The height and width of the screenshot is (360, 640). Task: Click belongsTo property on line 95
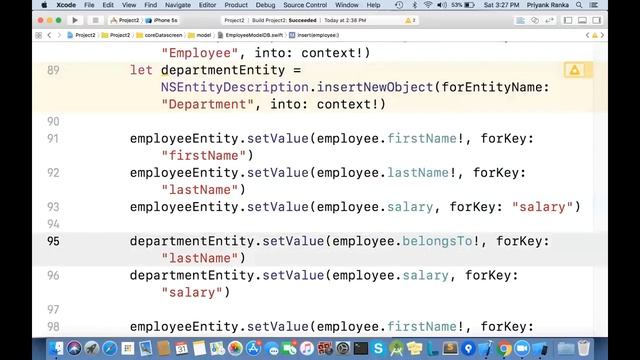437,241
